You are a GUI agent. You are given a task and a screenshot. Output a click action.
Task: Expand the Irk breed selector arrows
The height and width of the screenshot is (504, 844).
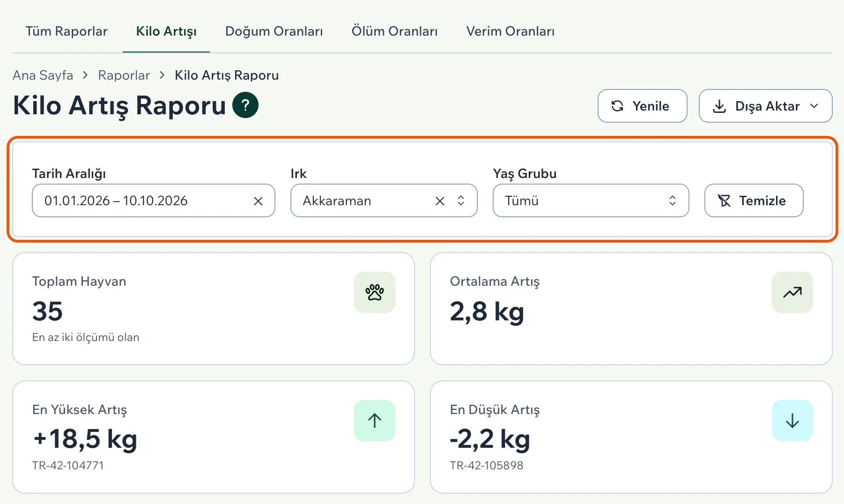[461, 201]
